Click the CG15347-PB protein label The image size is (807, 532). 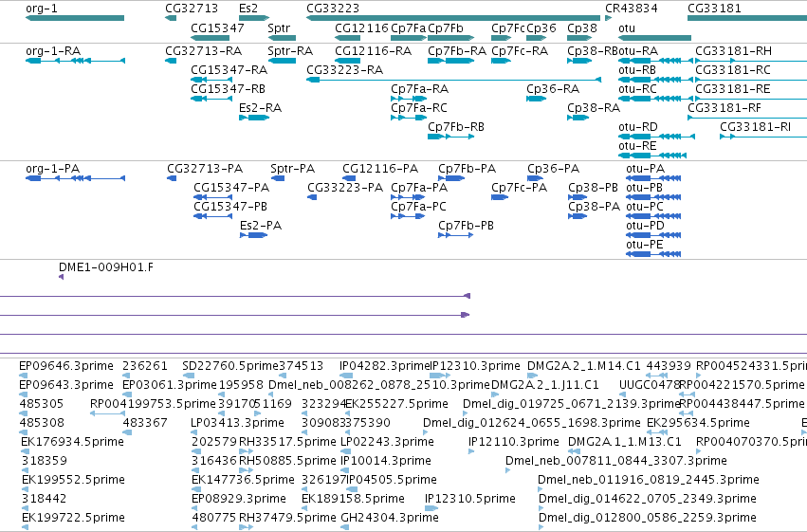click(x=230, y=207)
